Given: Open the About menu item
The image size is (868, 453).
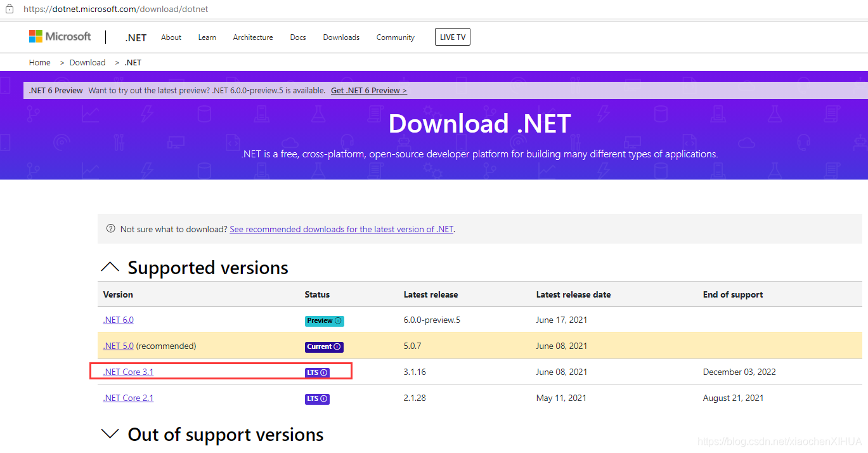Looking at the screenshot, I should click(171, 37).
